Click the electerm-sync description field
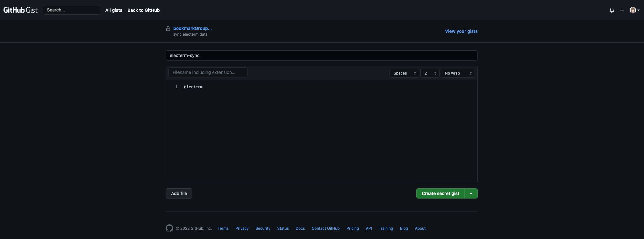644x239 pixels. point(321,55)
